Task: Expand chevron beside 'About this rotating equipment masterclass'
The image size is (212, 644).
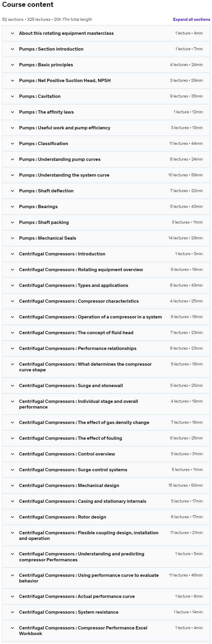Action: (x=12, y=33)
